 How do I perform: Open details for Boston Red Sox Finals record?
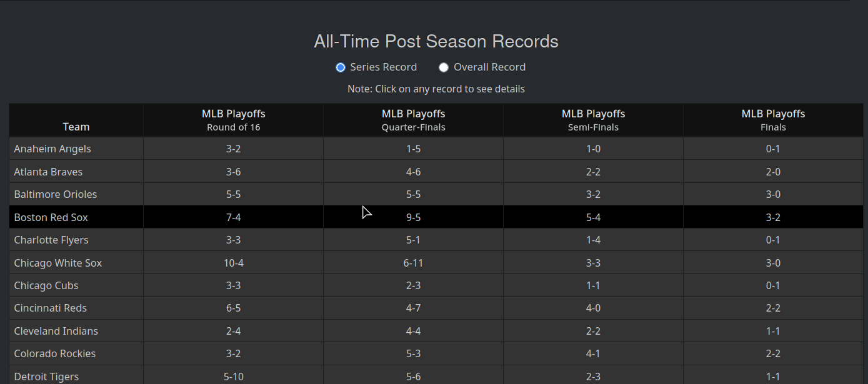click(x=773, y=217)
